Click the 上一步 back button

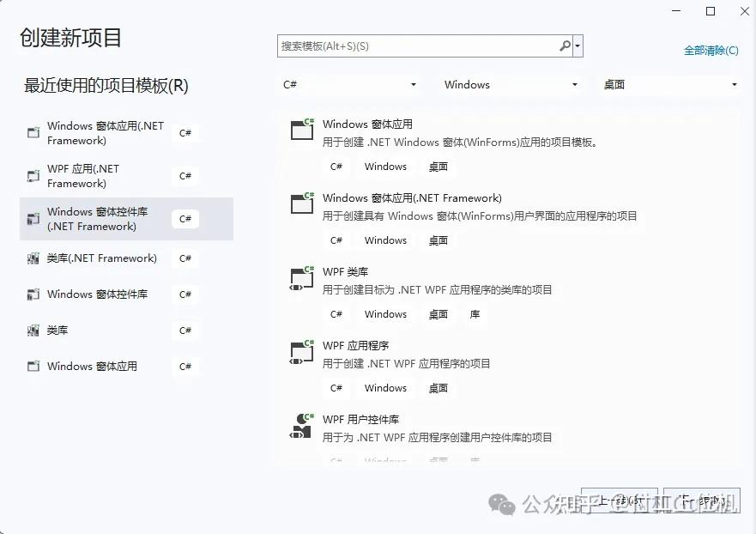point(619,501)
